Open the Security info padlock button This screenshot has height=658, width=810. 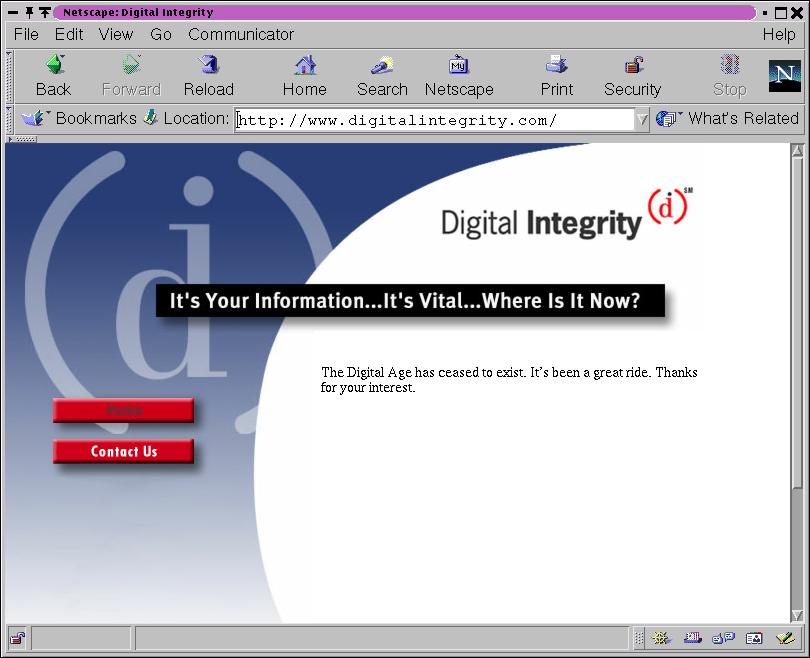tap(633, 66)
